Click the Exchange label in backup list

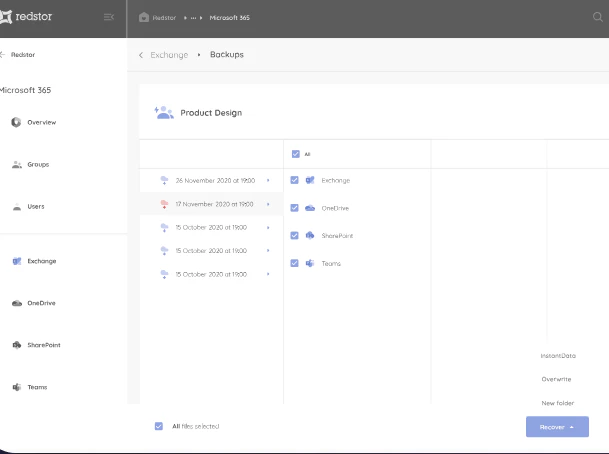pyautogui.click(x=336, y=181)
